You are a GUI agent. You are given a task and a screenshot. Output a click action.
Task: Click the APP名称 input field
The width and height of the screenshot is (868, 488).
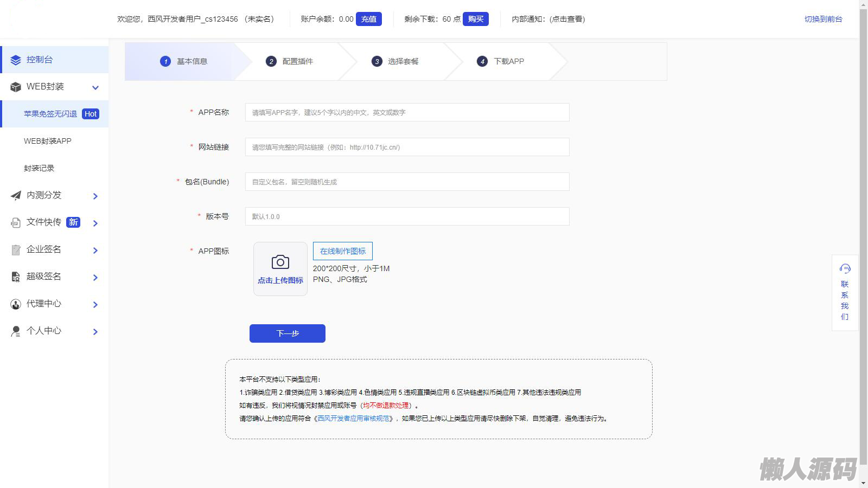click(x=407, y=112)
